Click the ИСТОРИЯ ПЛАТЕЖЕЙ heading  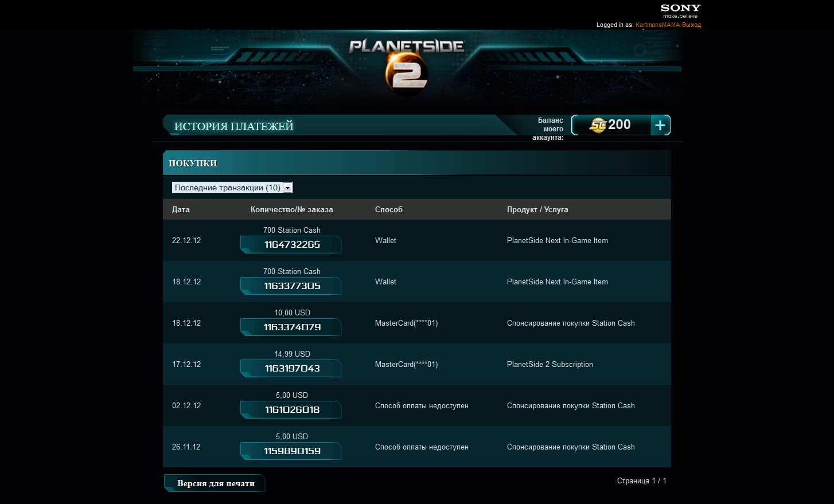[234, 126]
